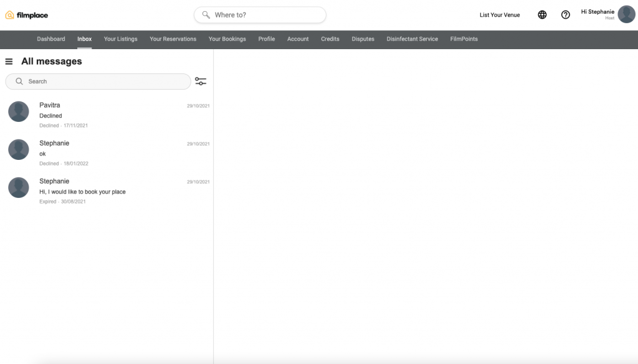Switch to the Dashboard tab

point(51,39)
